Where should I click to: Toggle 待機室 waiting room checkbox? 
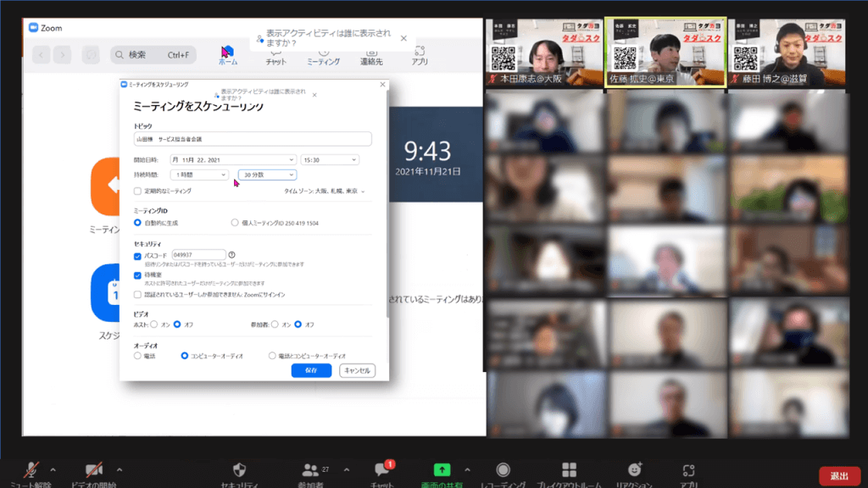click(x=137, y=275)
